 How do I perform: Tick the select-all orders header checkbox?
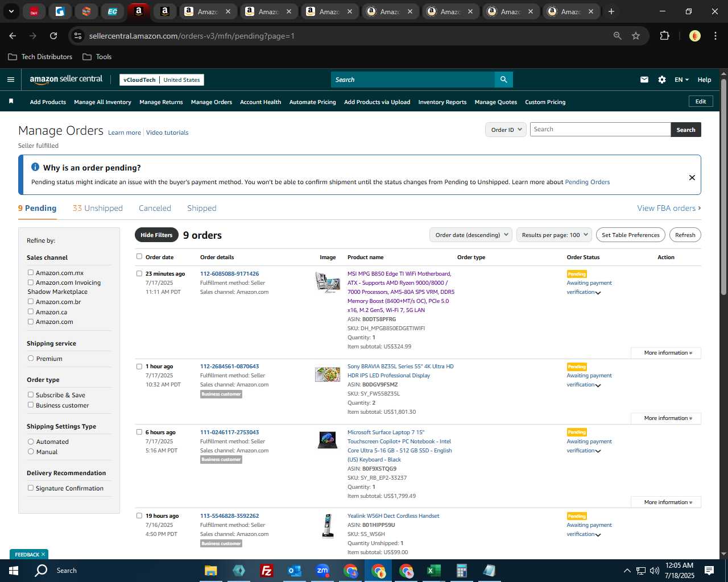(x=139, y=256)
